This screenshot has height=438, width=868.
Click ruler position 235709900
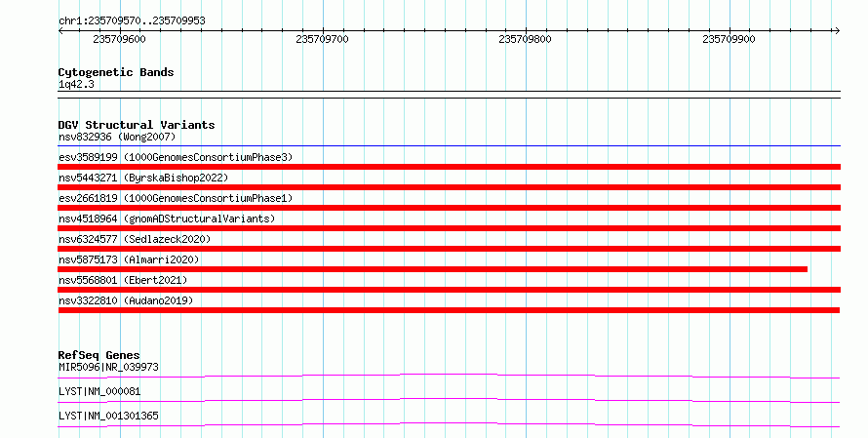[x=729, y=39]
